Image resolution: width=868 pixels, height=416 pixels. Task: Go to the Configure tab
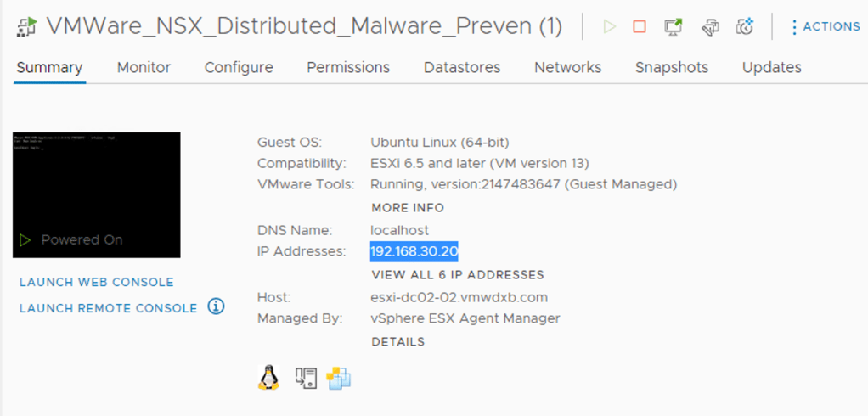239,67
